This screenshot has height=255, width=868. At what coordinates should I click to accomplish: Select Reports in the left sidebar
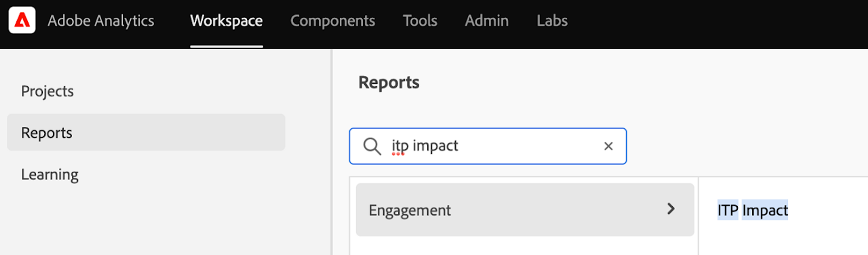pyautogui.click(x=47, y=133)
